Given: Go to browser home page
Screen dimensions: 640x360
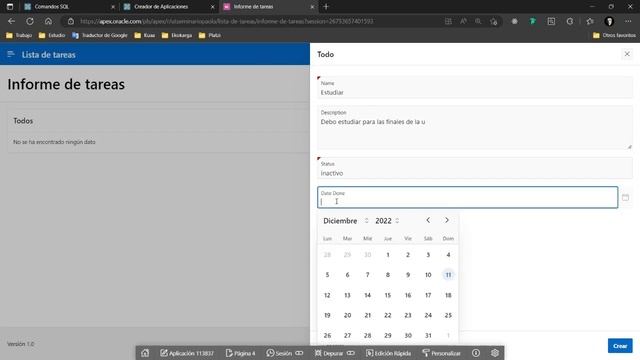Looking at the screenshot, I should point(48,21).
